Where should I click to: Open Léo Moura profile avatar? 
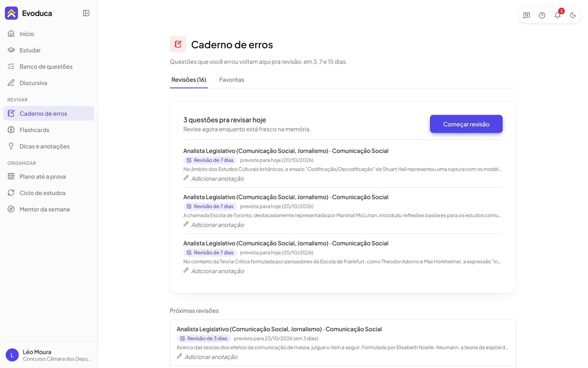click(x=12, y=355)
